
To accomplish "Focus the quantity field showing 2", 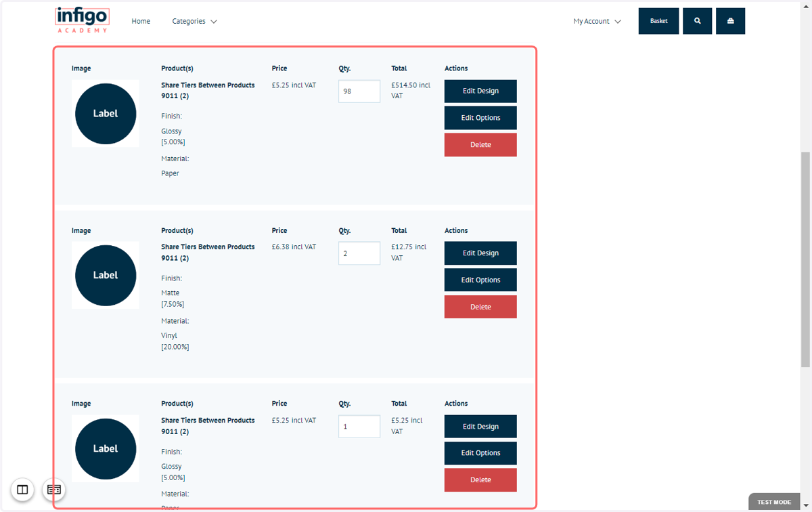I will [x=359, y=253].
